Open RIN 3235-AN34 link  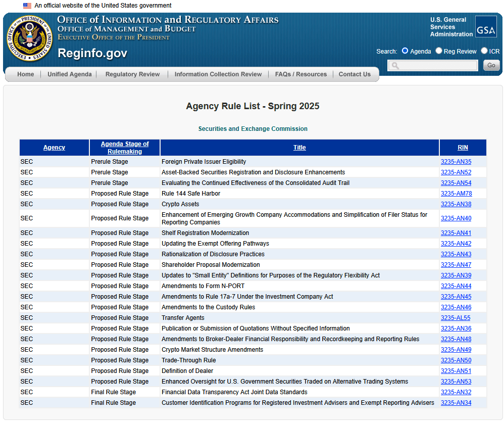[456, 403]
